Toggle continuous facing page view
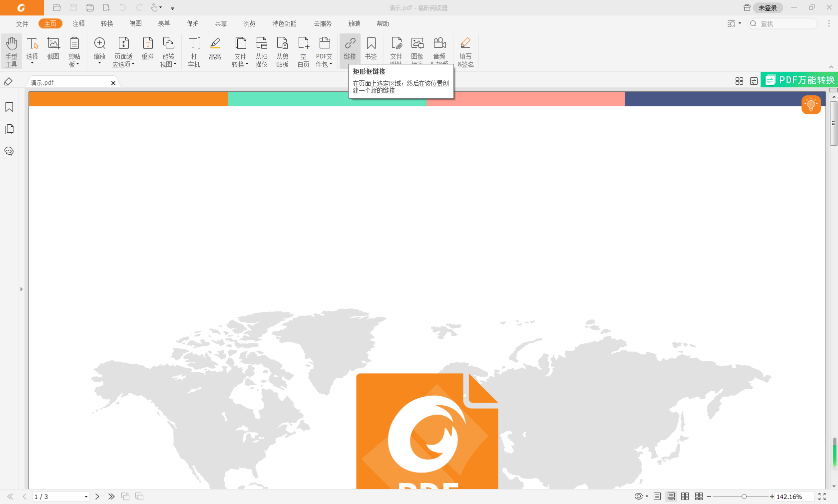 click(699, 497)
